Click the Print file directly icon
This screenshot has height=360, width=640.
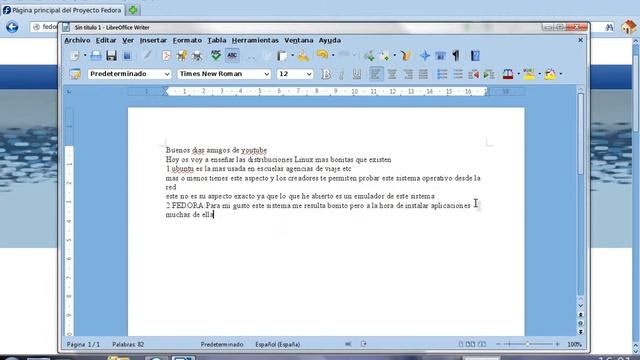point(182,56)
